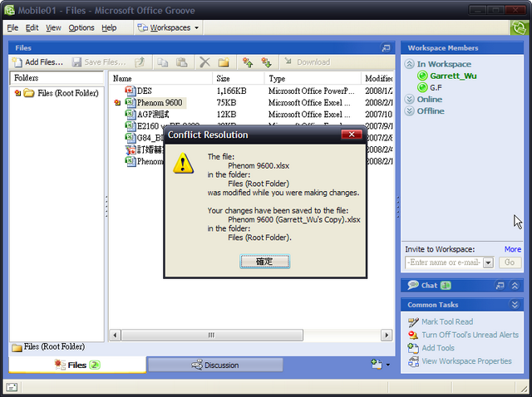Click the invite name or e-mail field
The width and height of the screenshot is (532, 397).
(443, 262)
